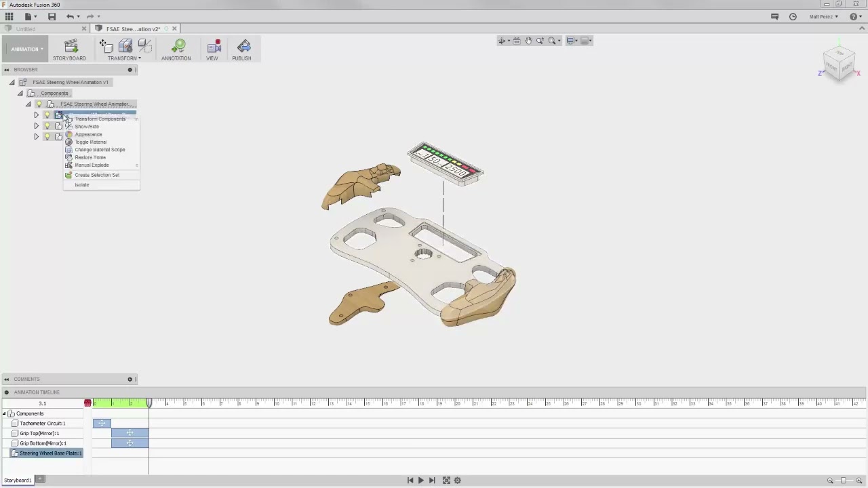Select the Transform Components move tool
This screenshot has width=868, height=488.
pos(106,46)
